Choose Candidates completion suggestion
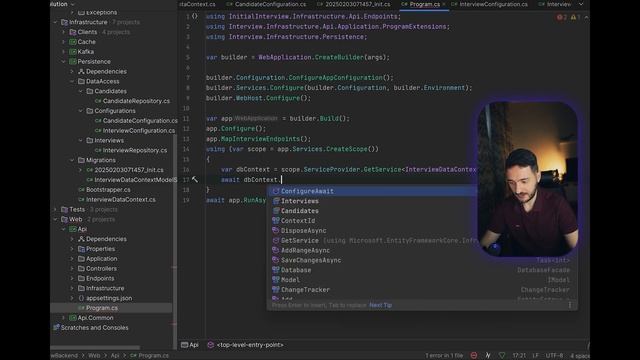Screen dimensions: 640x360 tap(300, 211)
